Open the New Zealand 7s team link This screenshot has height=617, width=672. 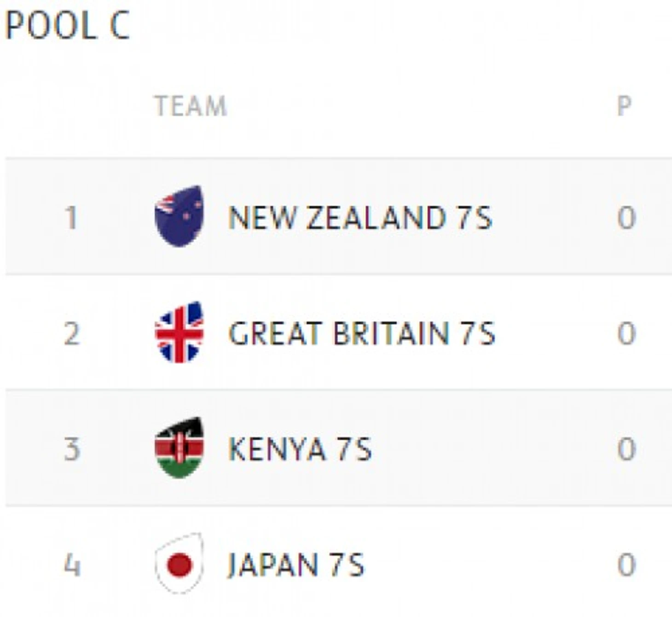pos(360,217)
